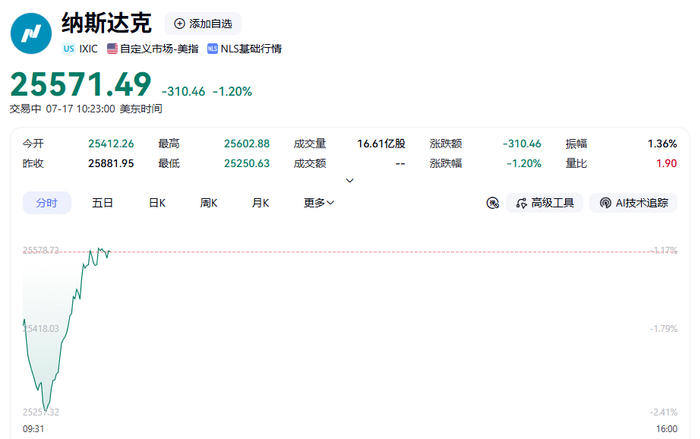
Task: Switch to the 五日 tab
Action: tap(102, 203)
